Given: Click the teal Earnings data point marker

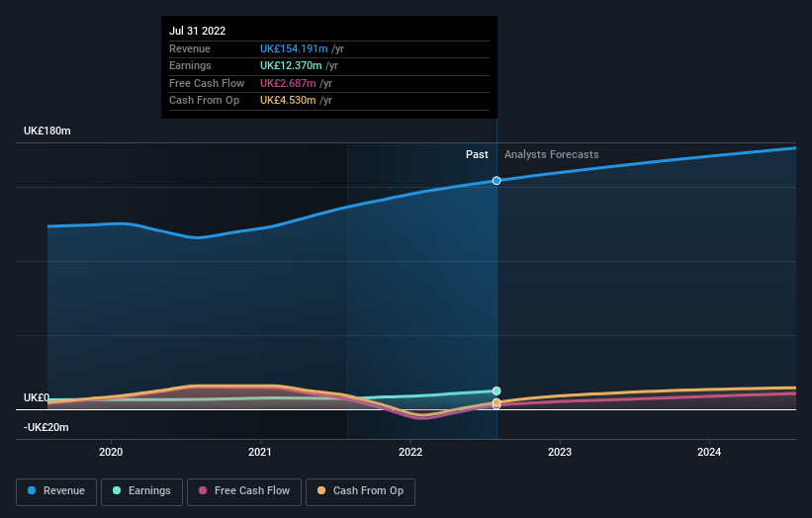Looking at the screenshot, I should coord(496,391).
